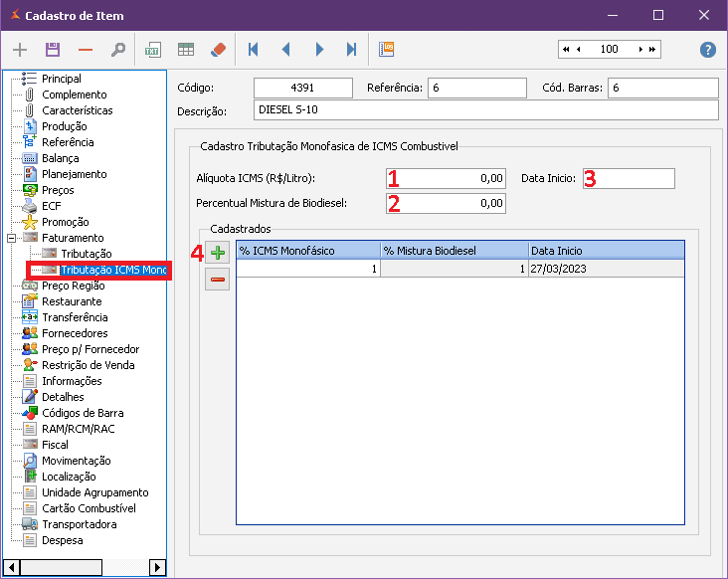Select the row dated 27/03/2023 in Cadastrados
Screen dimensions: 728x579
point(459,269)
